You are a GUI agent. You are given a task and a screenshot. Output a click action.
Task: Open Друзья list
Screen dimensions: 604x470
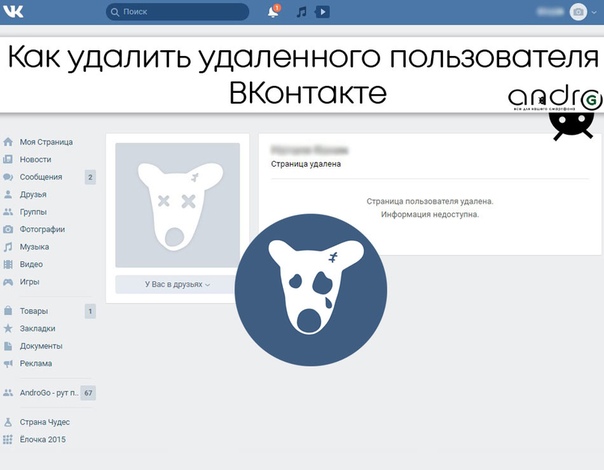(33, 195)
